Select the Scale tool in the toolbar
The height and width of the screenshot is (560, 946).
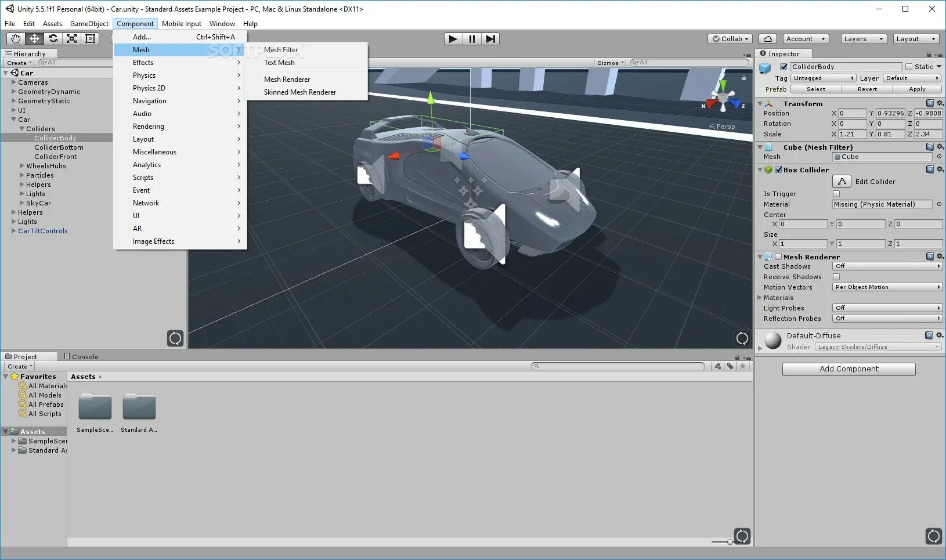point(71,39)
